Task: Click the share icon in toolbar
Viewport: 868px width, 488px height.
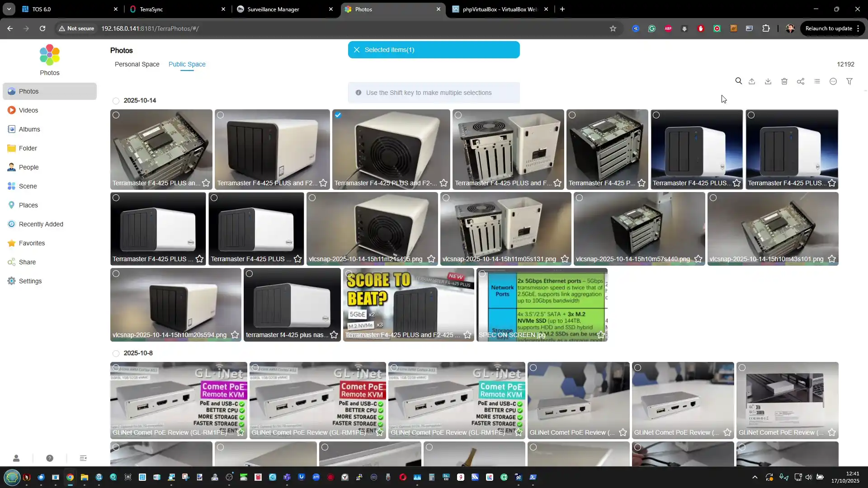Action: pos(801,81)
